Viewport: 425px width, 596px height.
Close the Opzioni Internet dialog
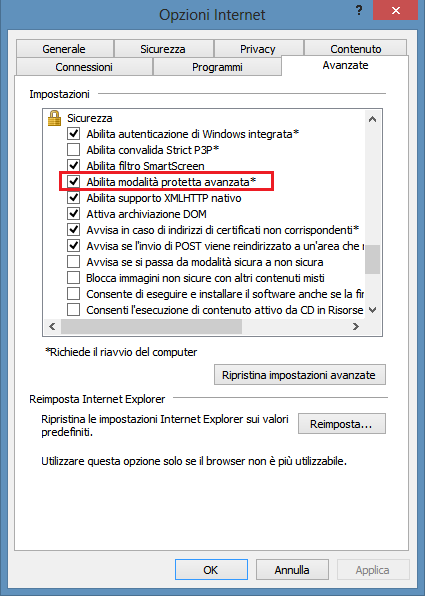396,10
